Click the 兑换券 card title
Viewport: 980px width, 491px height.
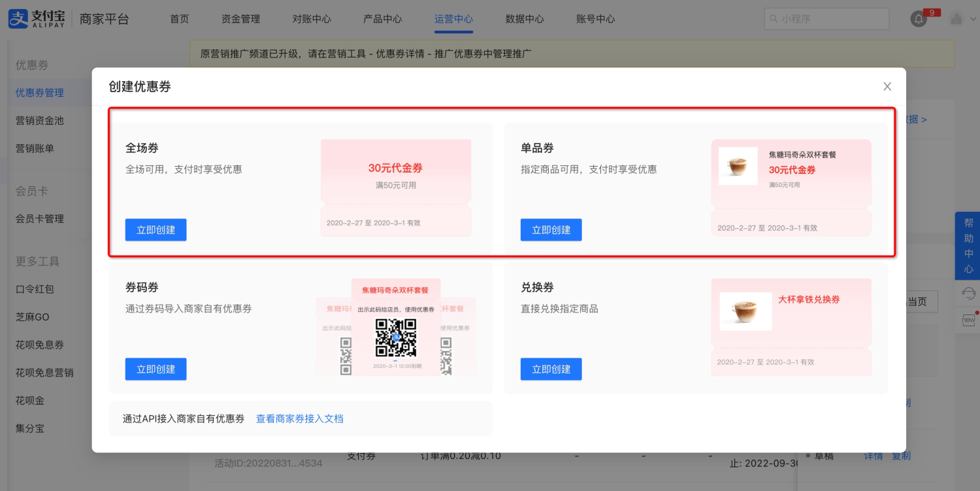[537, 287]
